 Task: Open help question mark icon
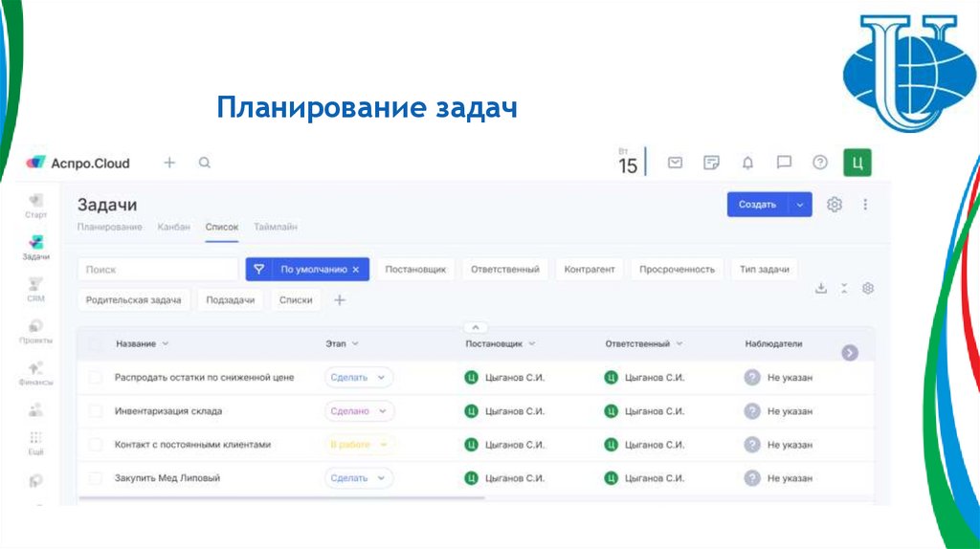click(820, 163)
